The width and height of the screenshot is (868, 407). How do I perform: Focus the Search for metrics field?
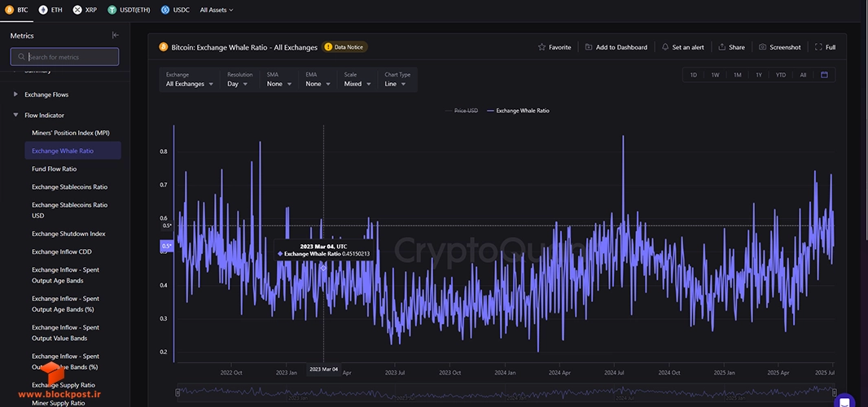tap(64, 57)
